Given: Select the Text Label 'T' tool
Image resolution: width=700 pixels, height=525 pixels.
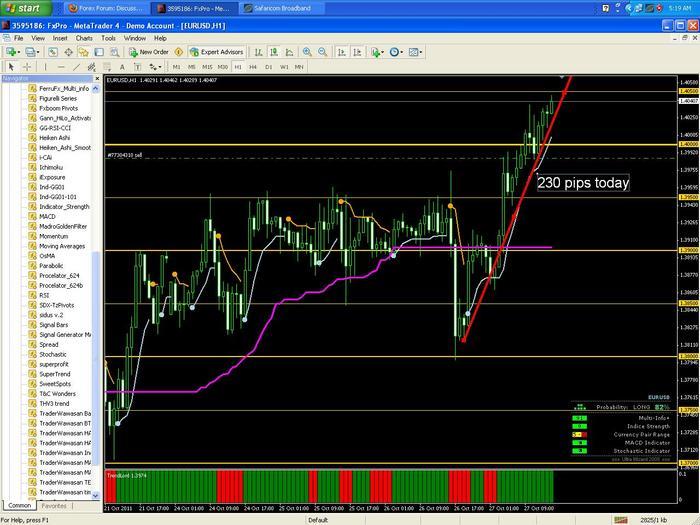Looking at the screenshot, I should point(138,67).
